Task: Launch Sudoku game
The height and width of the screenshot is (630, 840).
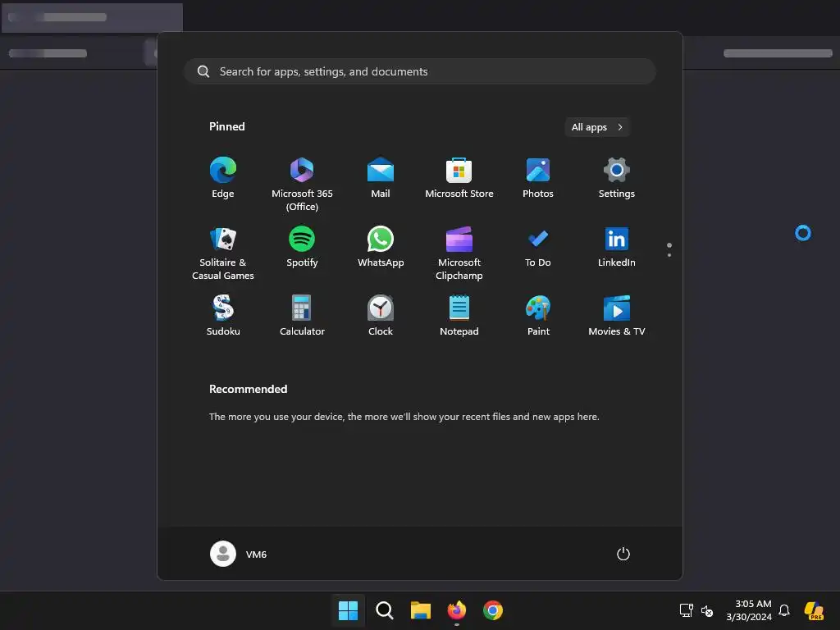Action: (x=223, y=317)
